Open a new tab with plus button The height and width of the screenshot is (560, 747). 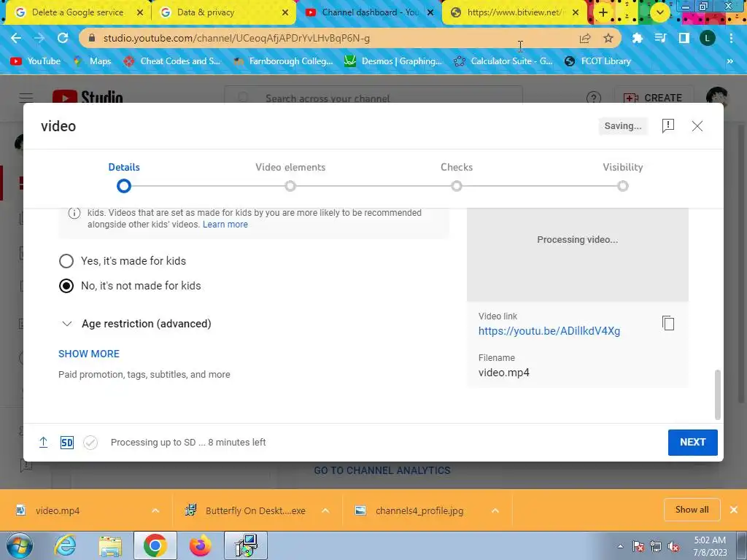pos(603,12)
